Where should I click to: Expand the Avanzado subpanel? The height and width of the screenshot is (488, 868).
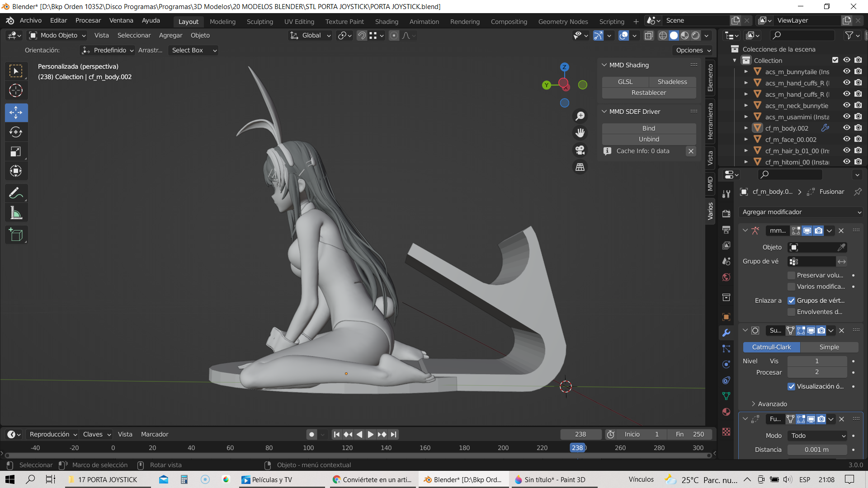click(x=754, y=404)
